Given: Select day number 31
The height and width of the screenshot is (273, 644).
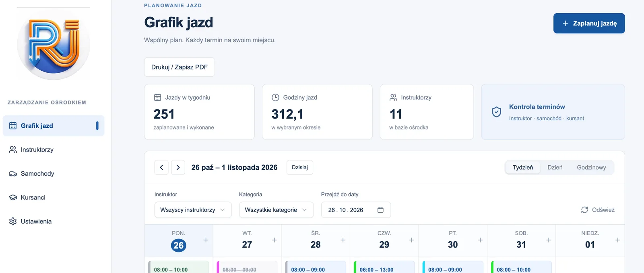Looking at the screenshot, I should click(521, 244).
